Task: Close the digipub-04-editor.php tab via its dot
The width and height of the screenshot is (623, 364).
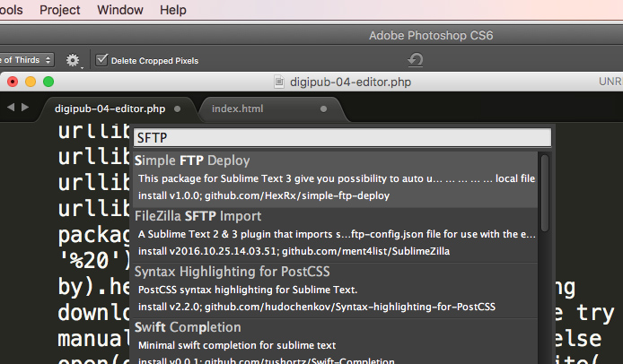Action: click(178, 108)
